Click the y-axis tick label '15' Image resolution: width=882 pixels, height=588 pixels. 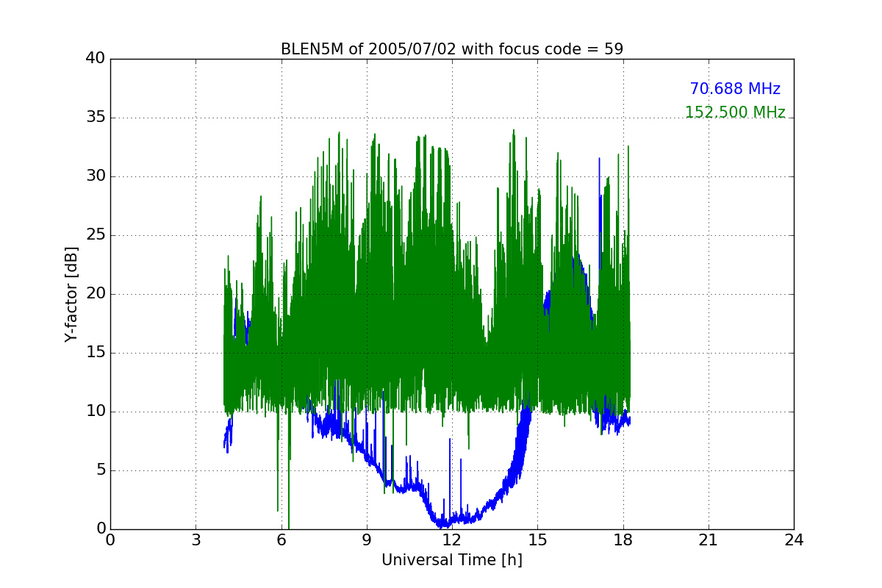[x=96, y=353]
